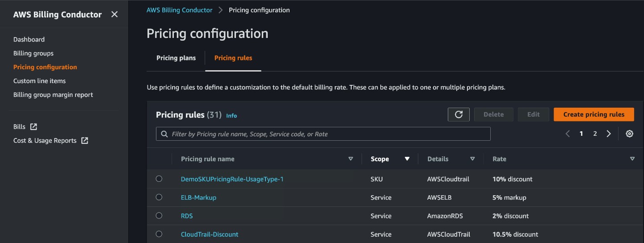
Task: Click the AWSCloudTrail details cell in the CloudTrail-Discount row
Action: (x=449, y=234)
